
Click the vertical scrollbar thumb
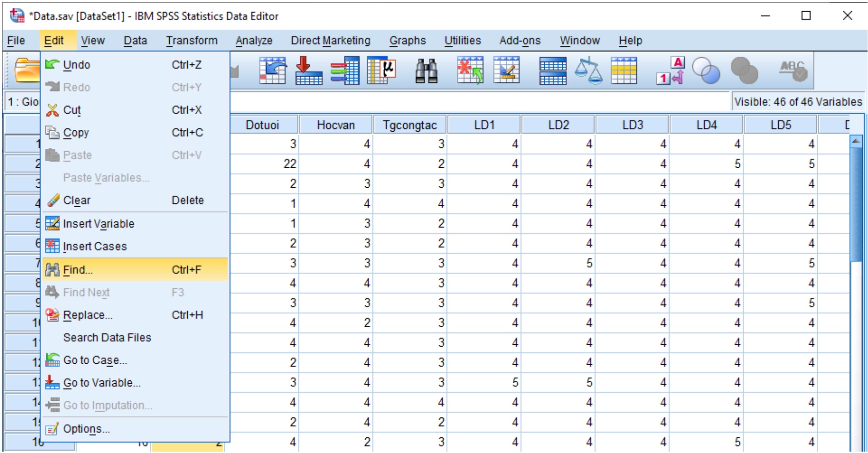point(856,205)
